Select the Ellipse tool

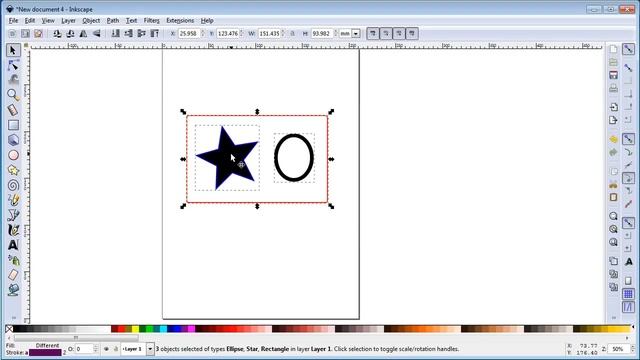13,155
